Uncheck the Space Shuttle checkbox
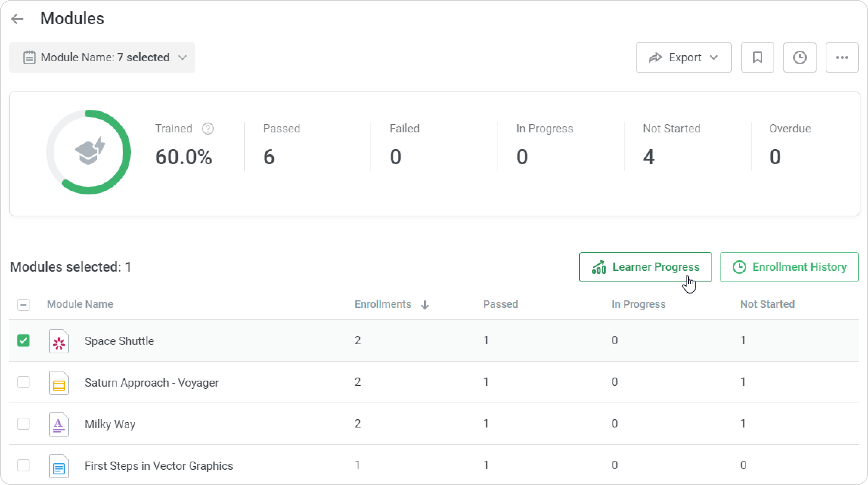Screen dimensions: 868x485 [23, 340]
